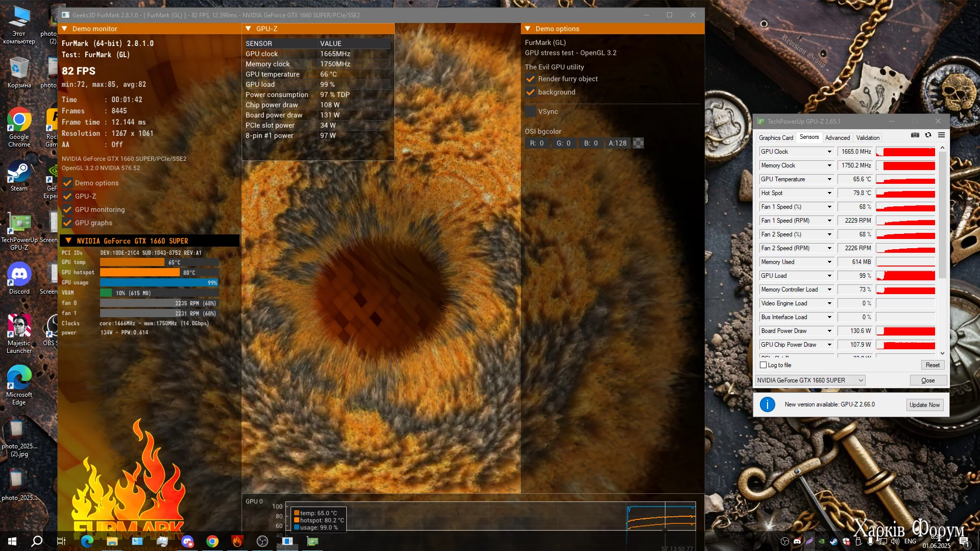Open the Board Power Draw sensor dropdown

coord(829,331)
